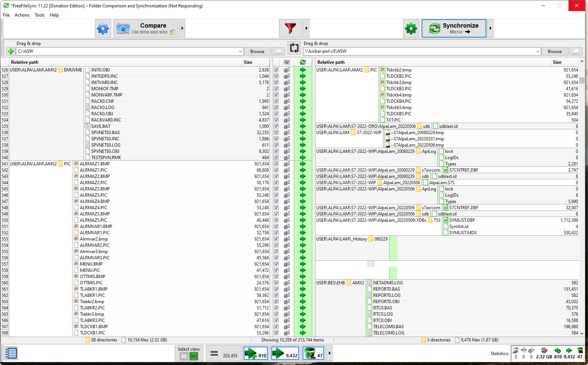Screen dimensions: 588x365
Task: Toggle showing 203,455 equal items
Action: pyautogui.click(x=223, y=354)
